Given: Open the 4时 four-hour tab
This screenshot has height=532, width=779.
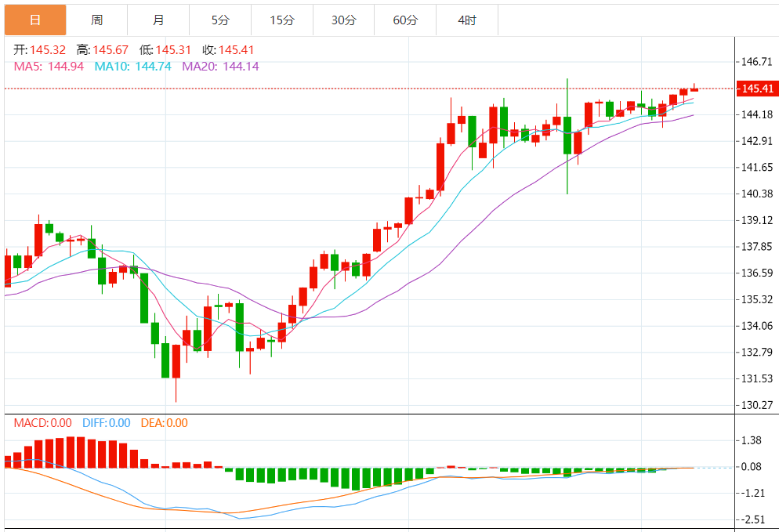Looking at the screenshot, I should [x=467, y=20].
